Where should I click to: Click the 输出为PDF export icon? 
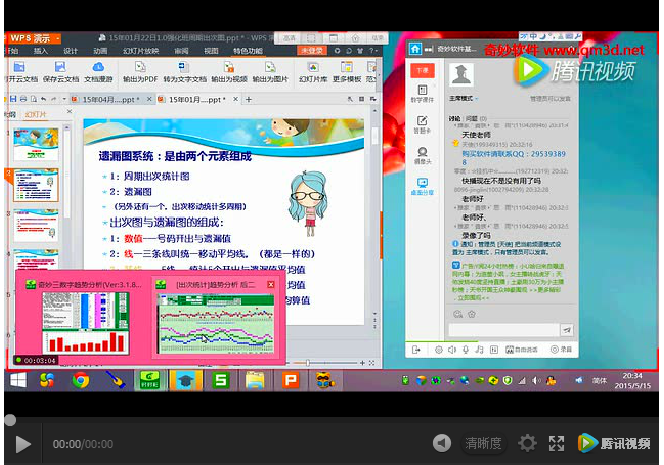tap(140, 73)
